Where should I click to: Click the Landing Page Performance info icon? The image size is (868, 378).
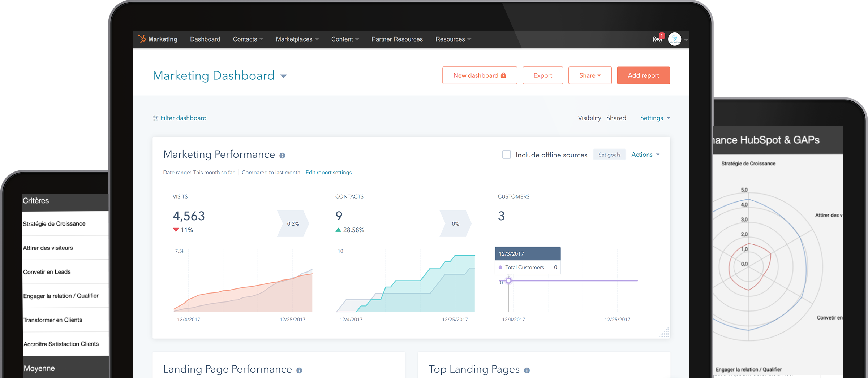299,370
